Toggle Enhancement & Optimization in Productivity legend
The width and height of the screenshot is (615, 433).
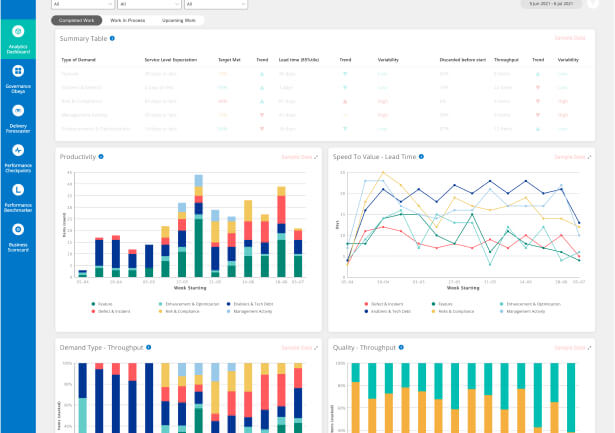coord(189,304)
